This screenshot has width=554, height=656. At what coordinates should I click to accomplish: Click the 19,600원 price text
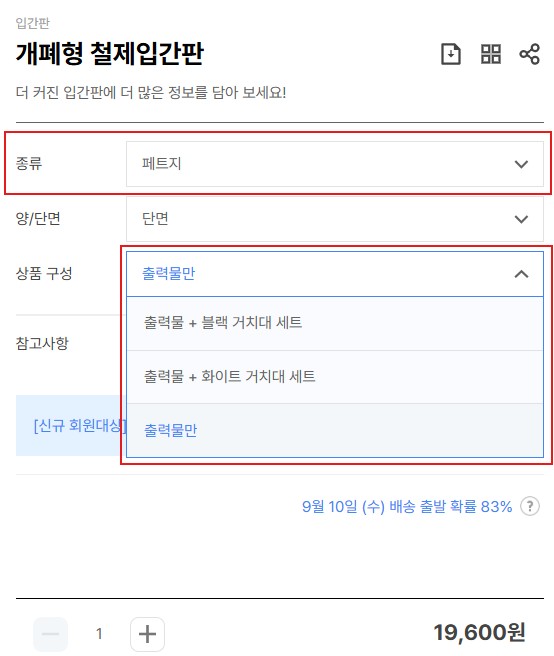pos(479,632)
